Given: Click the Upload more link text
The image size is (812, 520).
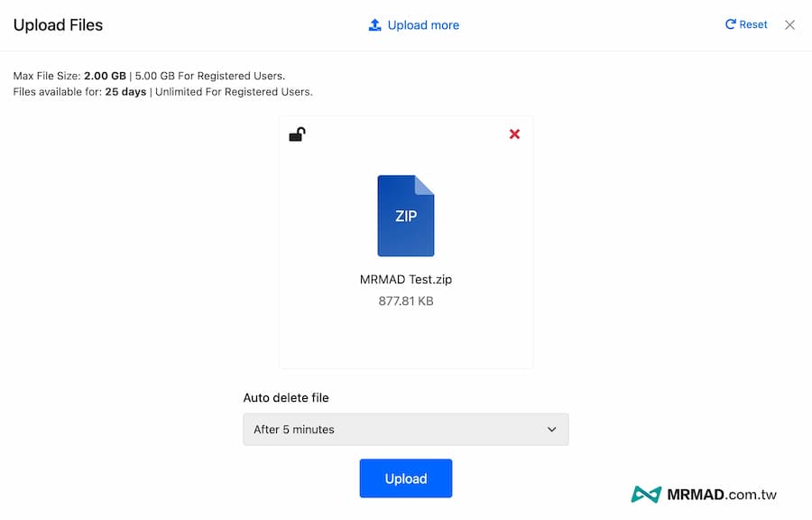Looking at the screenshot, I should [423, 25].
